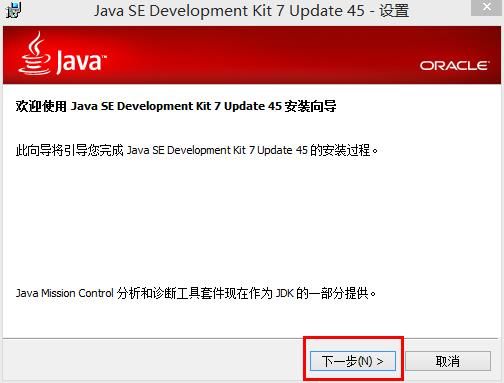Select the window title 'Java SE Development Kit 7 Update 45 - 设置'
Viewport: 504px width, 383px height.
(x=251, y=11)
